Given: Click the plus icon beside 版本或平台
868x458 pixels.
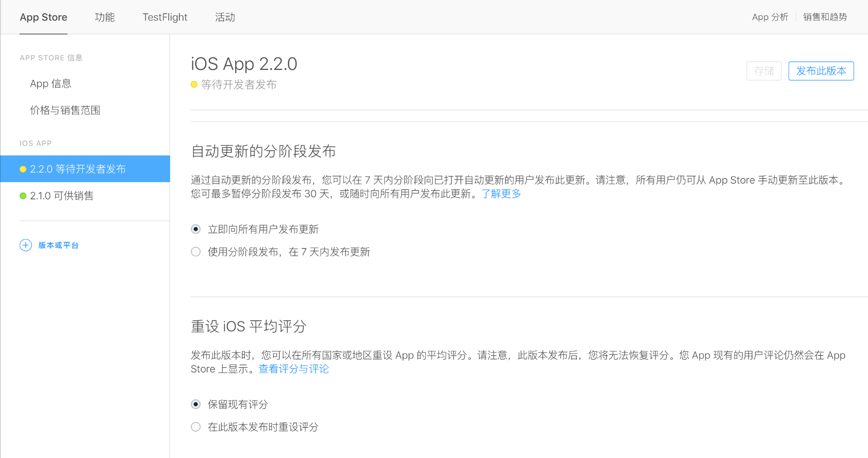Looking at the screenshot, I should point(25,245).
